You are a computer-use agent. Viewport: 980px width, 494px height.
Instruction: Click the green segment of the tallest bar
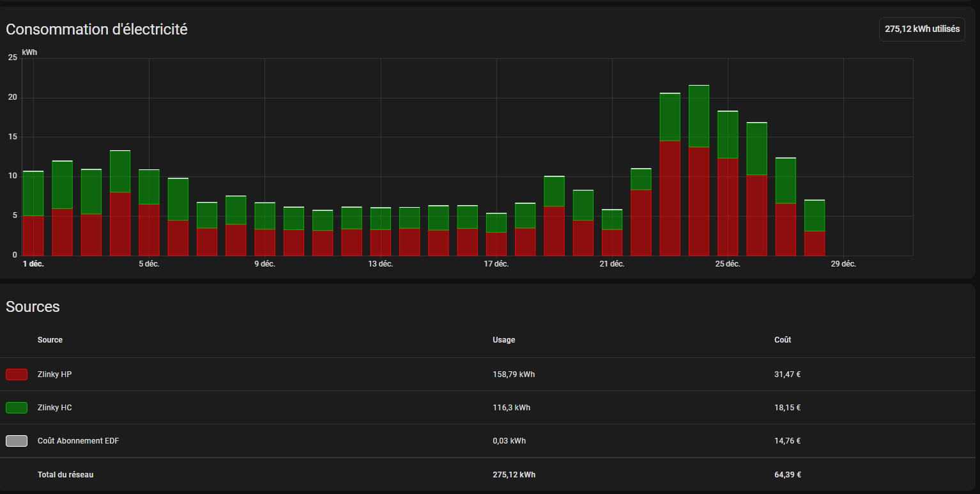[x=698, y=116]
